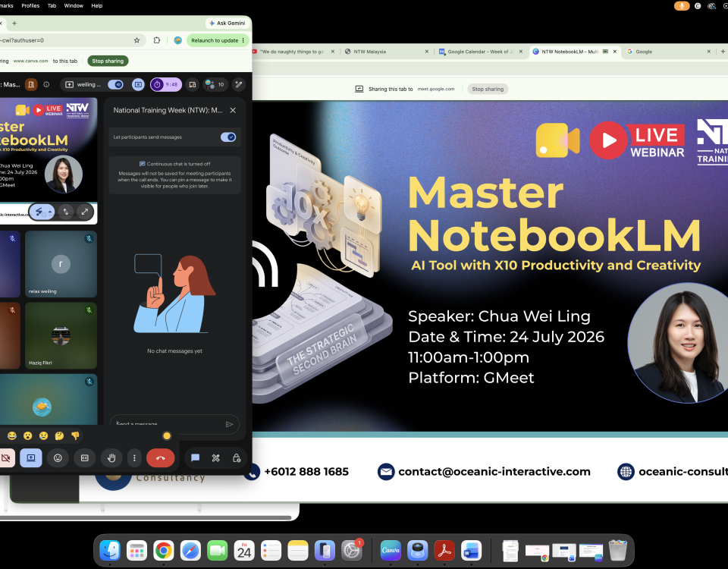
Task: Click the swap tile arrows on presentation preview
Action: click(x=66, y=212)
